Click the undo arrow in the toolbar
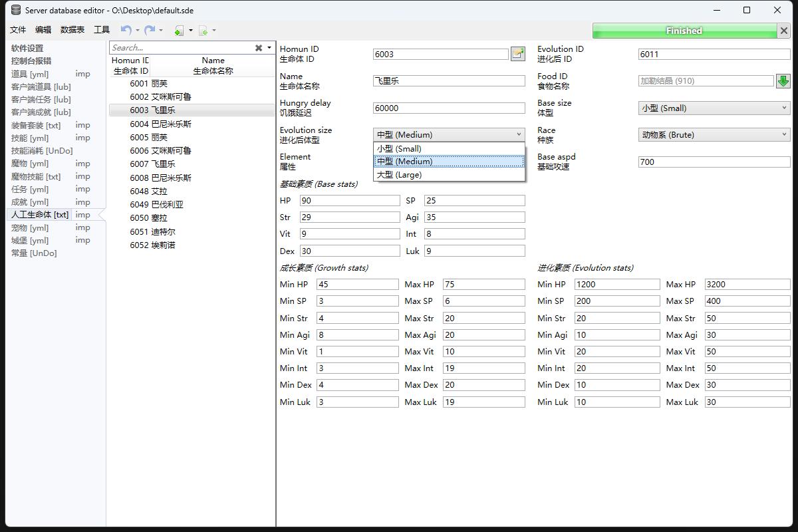The image size is (798, 532). [125, 30]
